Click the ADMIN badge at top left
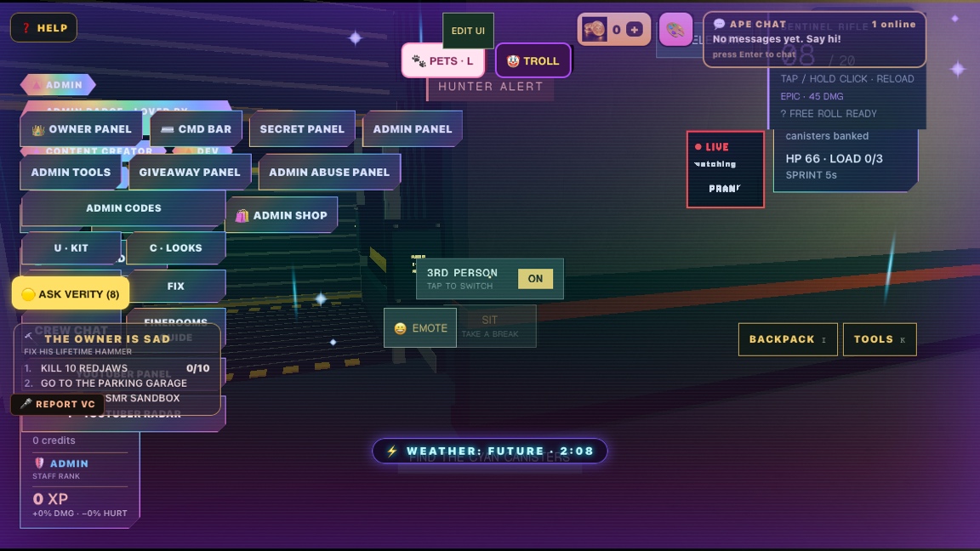The height and width of the screenshot is (551, 980). (58, 85)
